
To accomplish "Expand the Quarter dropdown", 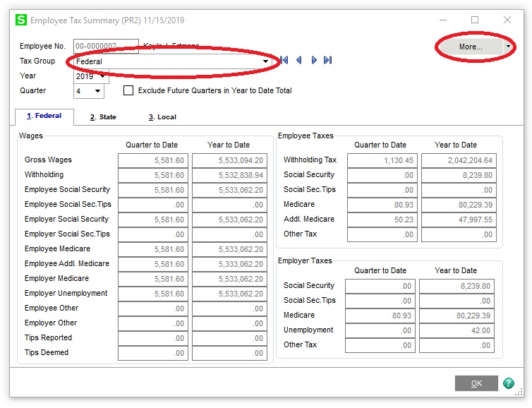I will click(97, 91).
